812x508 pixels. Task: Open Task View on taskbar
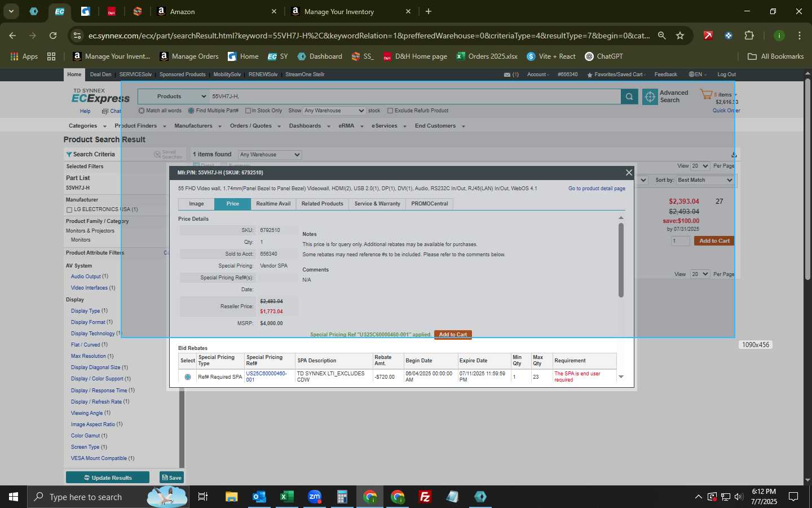tap(203, 497)
